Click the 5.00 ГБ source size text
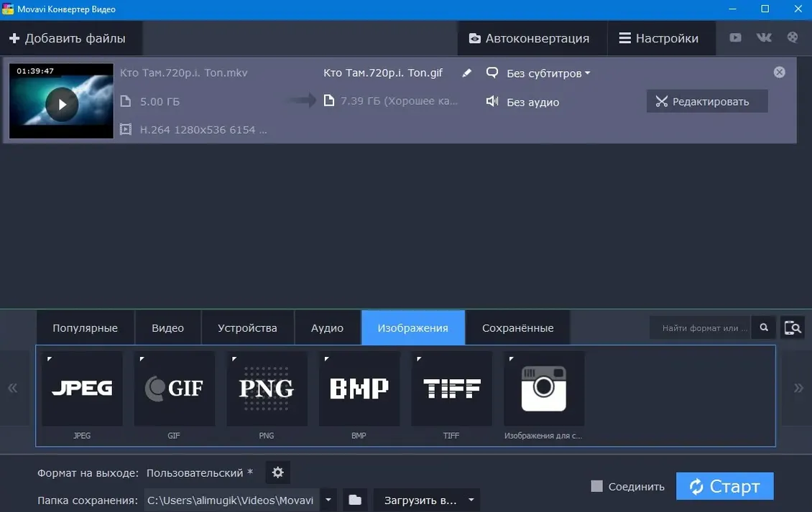This screenshot has height=512, width=812. coord(160,102)
